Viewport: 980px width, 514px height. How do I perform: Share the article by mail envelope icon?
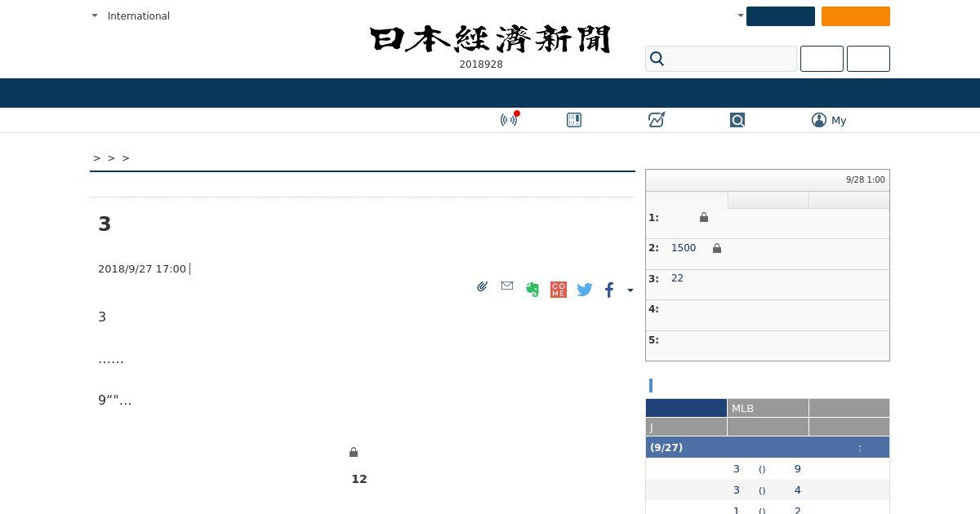507,286
